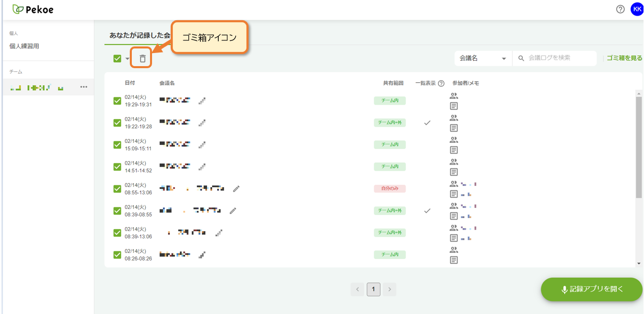Image resolution: width=644 pixels, height=314 pixels.
Task: Click participants icon of the 19:29-19:31 meeting
Action: coord(454,96)
